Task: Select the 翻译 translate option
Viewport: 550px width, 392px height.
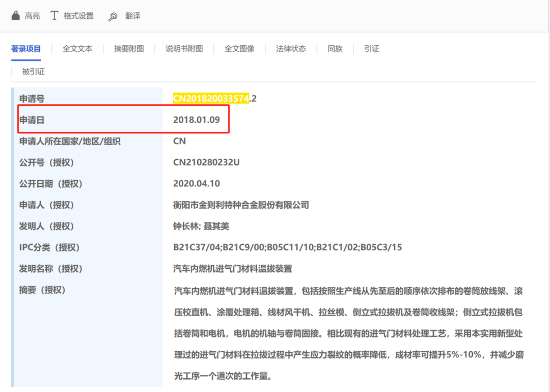Action: (133, 16)
